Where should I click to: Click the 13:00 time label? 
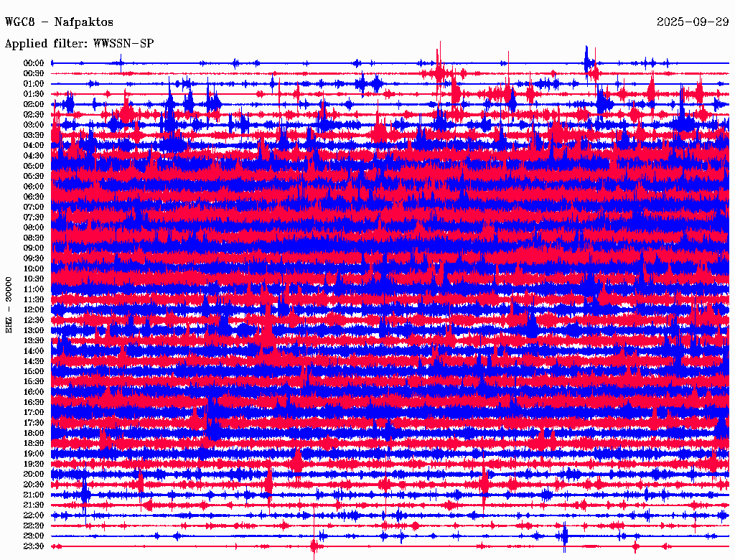[34, 330]
